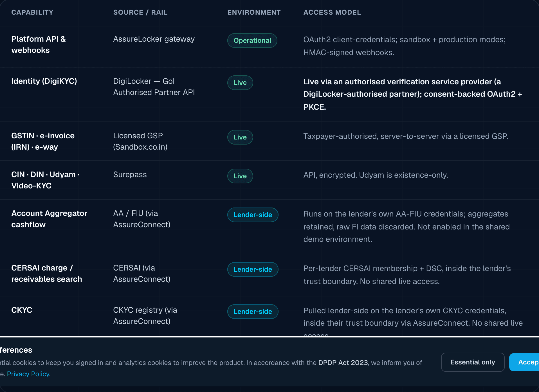Select the CKYC capability cell
The height and width of the screenshot is (392, 539).
coord(22,310)
